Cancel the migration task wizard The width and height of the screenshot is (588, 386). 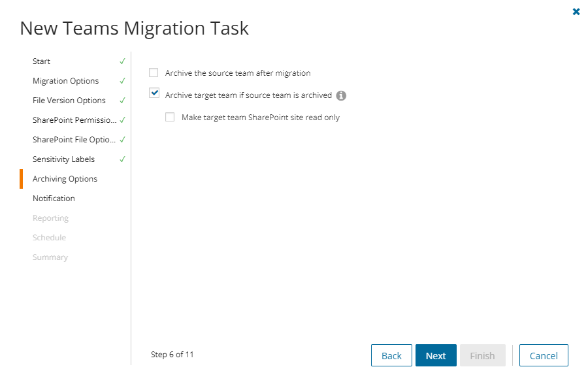[x=544, y=355]
